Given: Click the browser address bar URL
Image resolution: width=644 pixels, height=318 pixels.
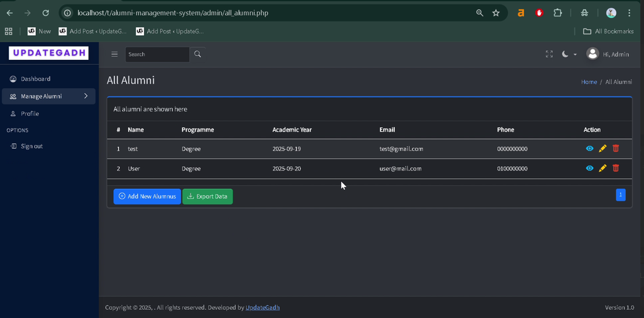Looking at the screenshot, I should 172,13.
